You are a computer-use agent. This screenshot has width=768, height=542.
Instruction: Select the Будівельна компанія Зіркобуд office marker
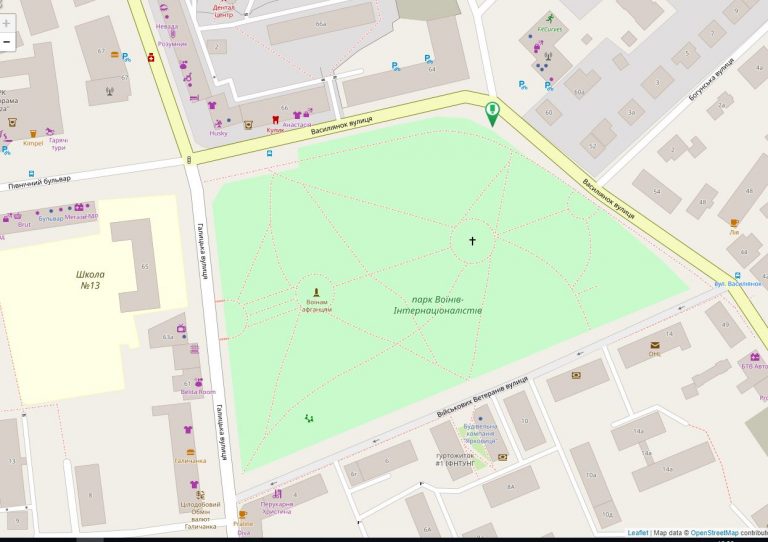click(x=480, y=420)
